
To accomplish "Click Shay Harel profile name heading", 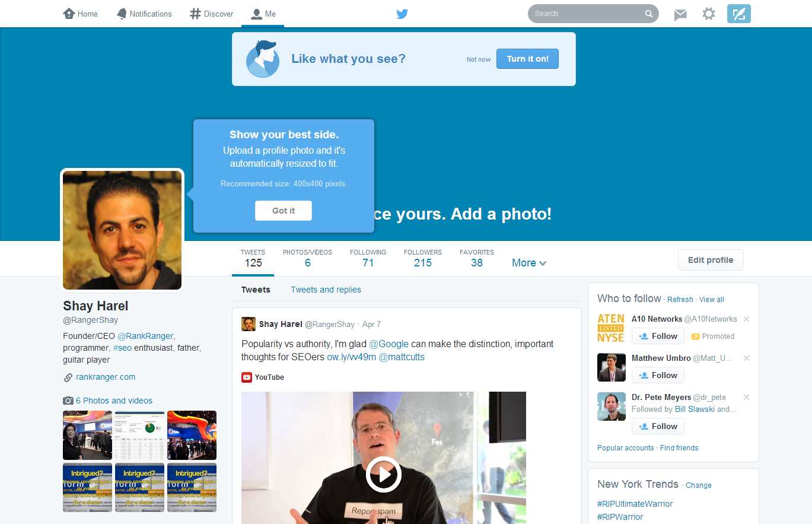I will coord(95,306).
